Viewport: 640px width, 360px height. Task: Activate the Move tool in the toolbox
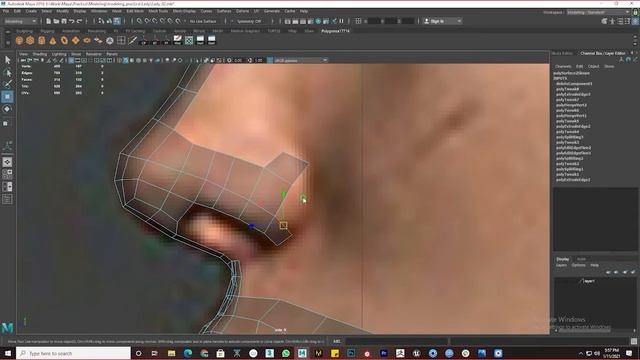point(7,97)
